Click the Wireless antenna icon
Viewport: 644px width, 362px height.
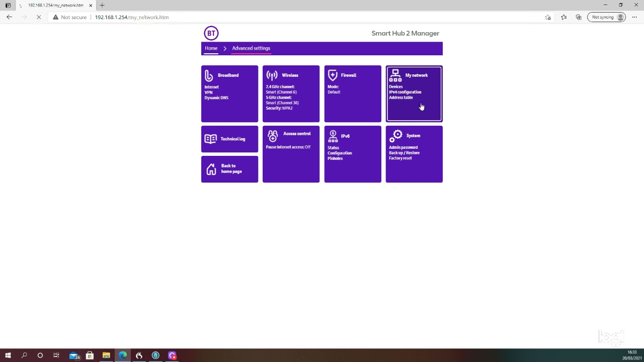point(272,75)
